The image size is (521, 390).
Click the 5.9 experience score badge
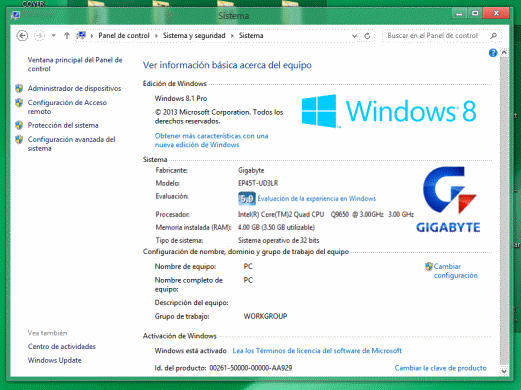tap(247, 199)
